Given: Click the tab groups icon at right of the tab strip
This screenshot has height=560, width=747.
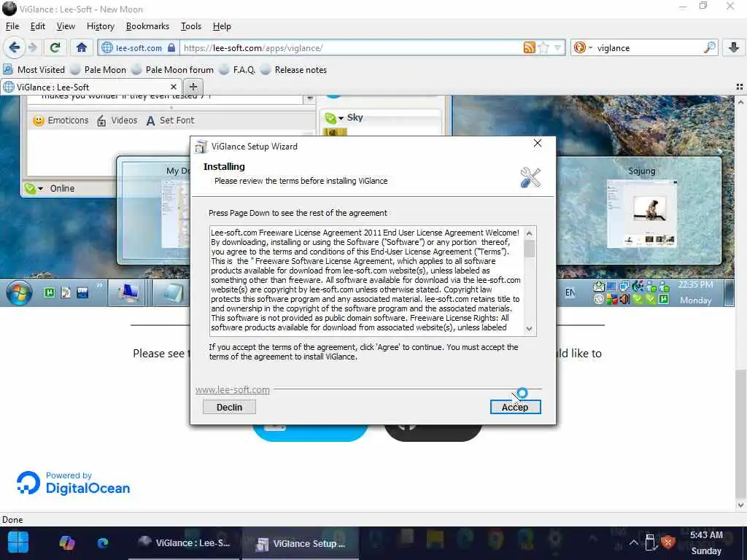Looking at the screenshot, I should 740,87.
